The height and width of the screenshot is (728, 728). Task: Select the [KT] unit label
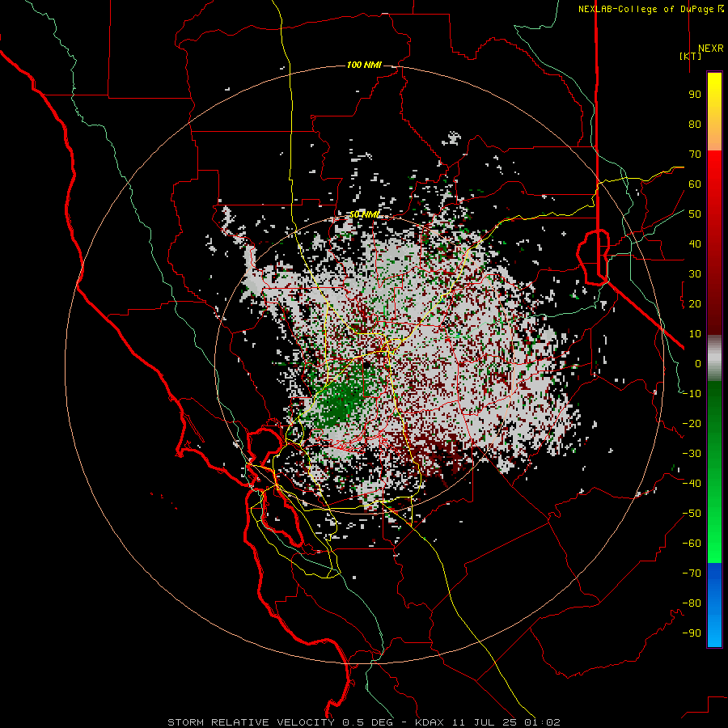pos(691,56)
